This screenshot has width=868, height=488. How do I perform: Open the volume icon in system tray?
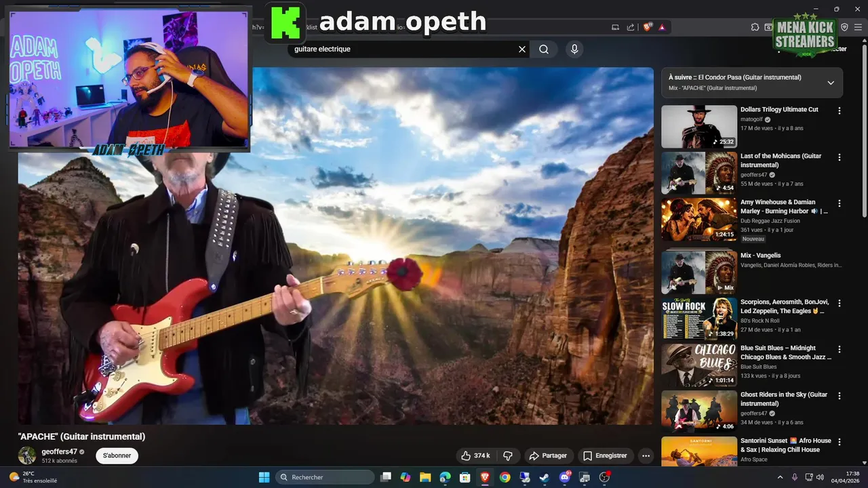pyautogui.click(x=821, y=477)
